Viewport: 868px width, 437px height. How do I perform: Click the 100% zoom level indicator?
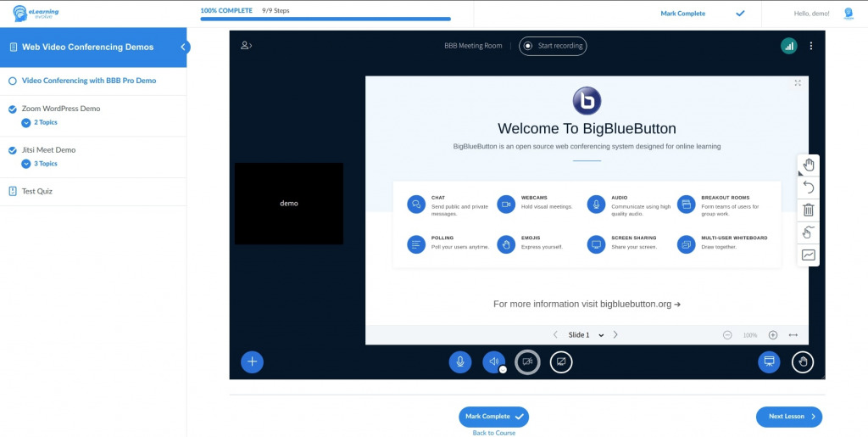(750, 335)
